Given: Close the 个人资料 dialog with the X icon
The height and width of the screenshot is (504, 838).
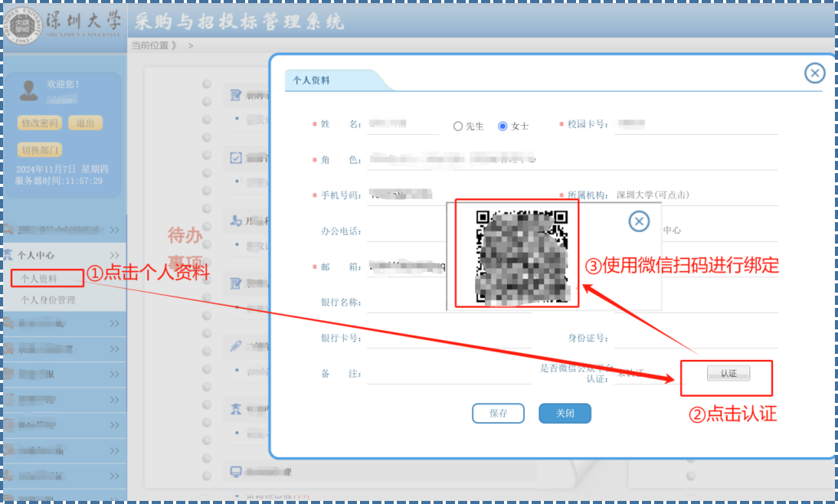Looking at the screenshot, I should pos(814,73).
